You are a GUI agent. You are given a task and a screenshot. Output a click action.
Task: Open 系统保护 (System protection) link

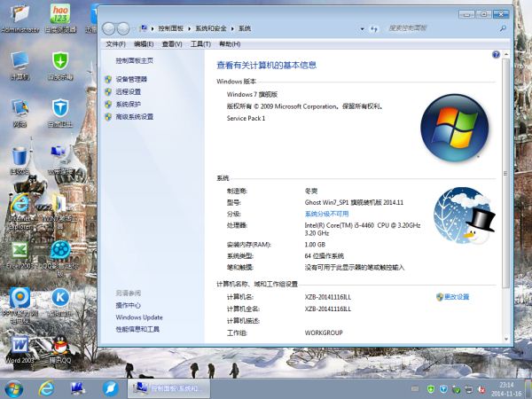(129, 104)
